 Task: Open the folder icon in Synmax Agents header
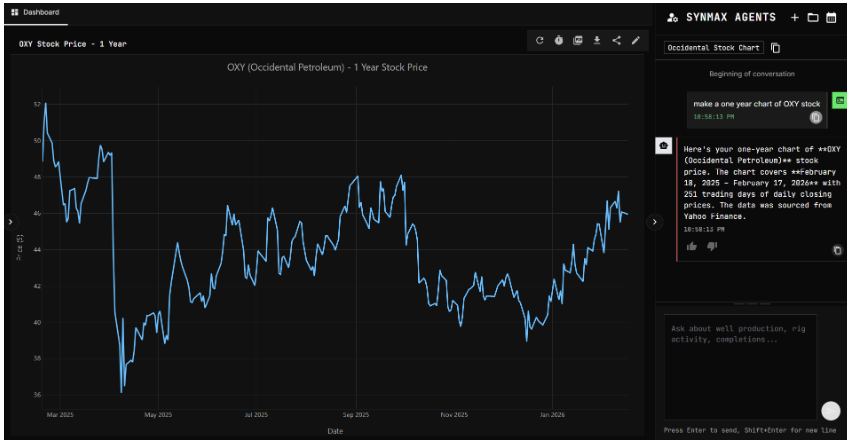pos(812,17)
